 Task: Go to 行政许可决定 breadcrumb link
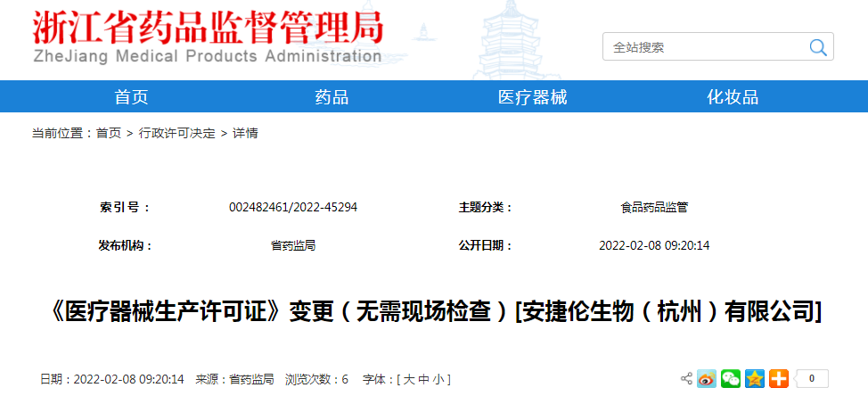click(x=176, y=133)
